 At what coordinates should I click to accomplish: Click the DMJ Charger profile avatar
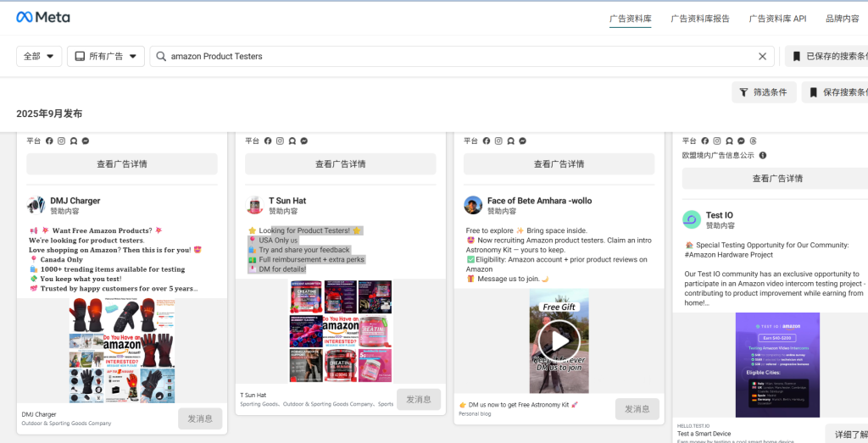(x=36, y=205)
